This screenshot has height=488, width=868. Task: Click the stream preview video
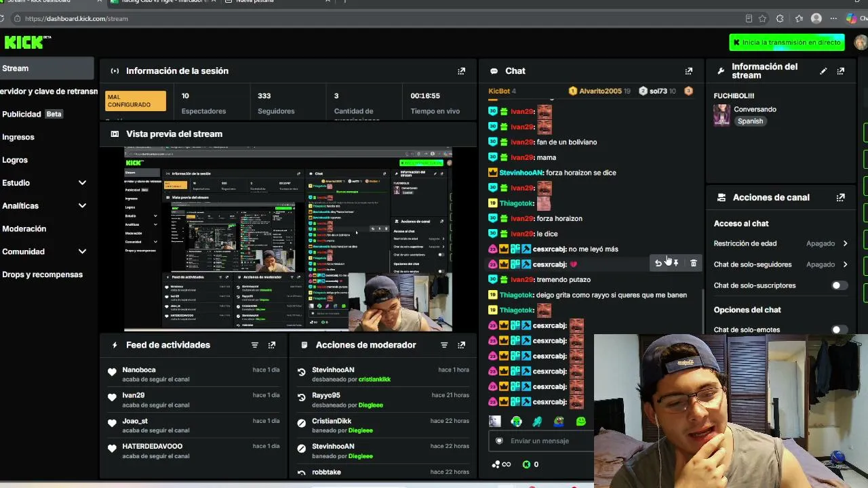(288, 239)
